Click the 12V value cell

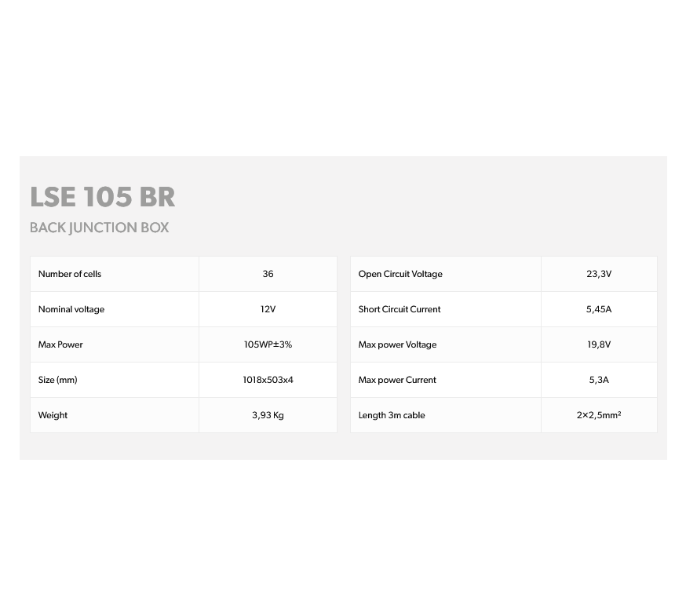click(268, 309)
